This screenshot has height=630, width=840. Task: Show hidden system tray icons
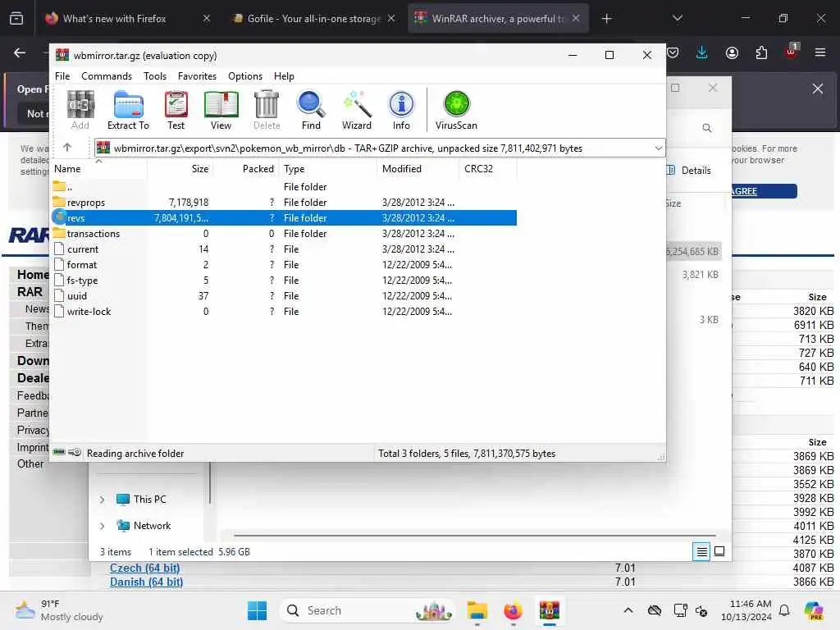pos(628,610)
